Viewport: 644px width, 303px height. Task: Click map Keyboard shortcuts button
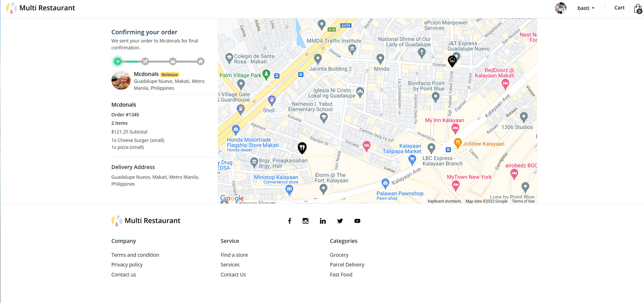pos(444,201)
